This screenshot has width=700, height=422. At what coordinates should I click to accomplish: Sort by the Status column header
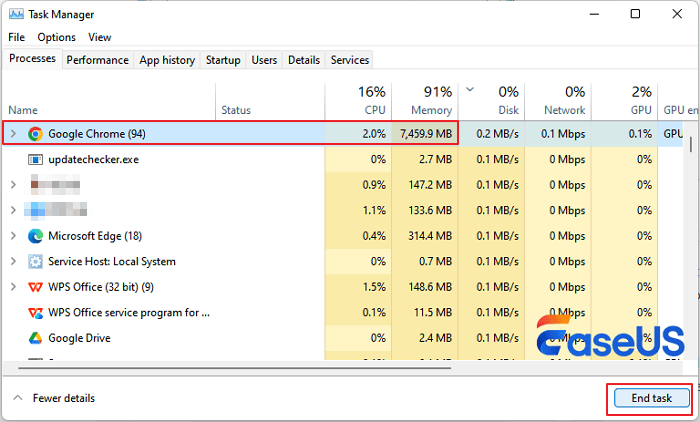point(236,110)
